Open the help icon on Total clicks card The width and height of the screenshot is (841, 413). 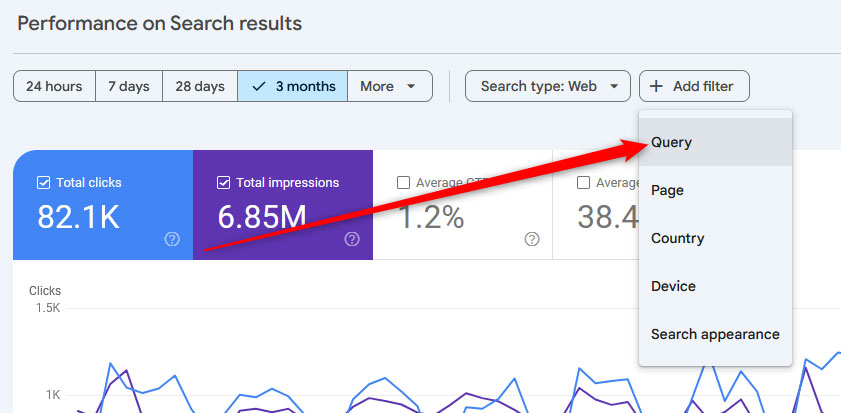(x=172, y=239)
